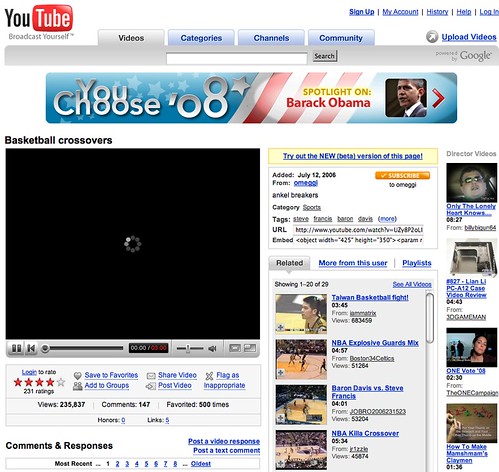Open ONE Vote '08 director video link

466,371
